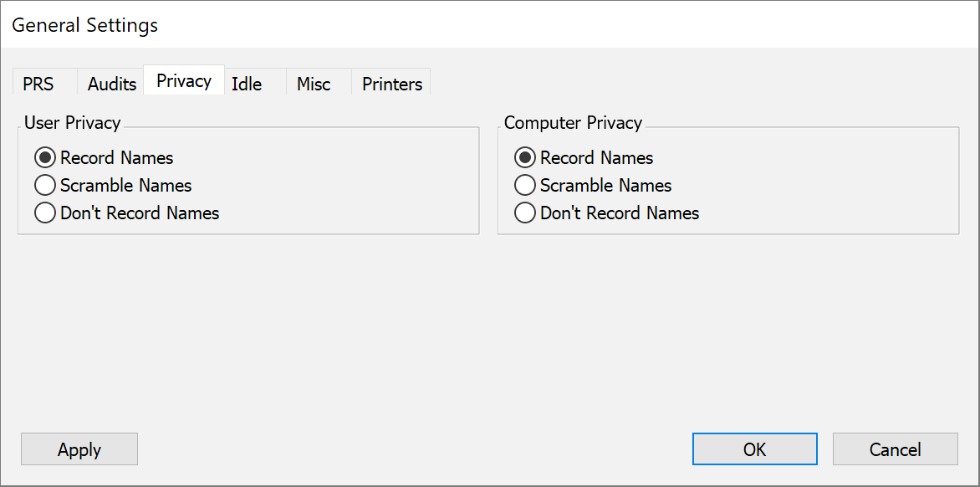Select Record Names under Computer Privacy
The width and height of the screenshot is (980, 487).
(x=525, y=158)
